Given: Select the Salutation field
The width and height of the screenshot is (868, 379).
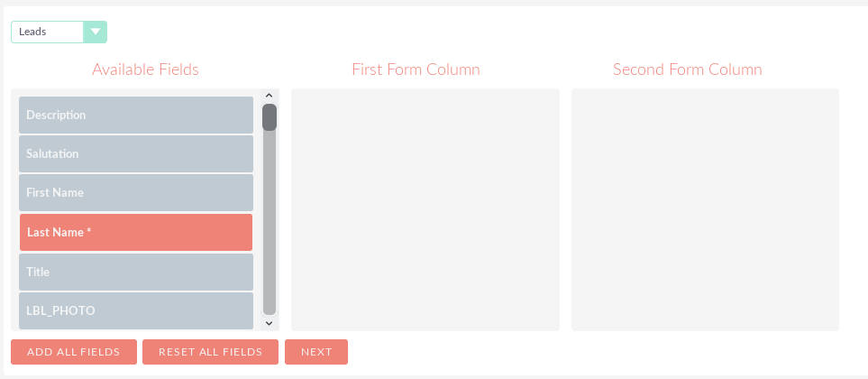Looking at the screenshot, I should click(x=136, y=154).
